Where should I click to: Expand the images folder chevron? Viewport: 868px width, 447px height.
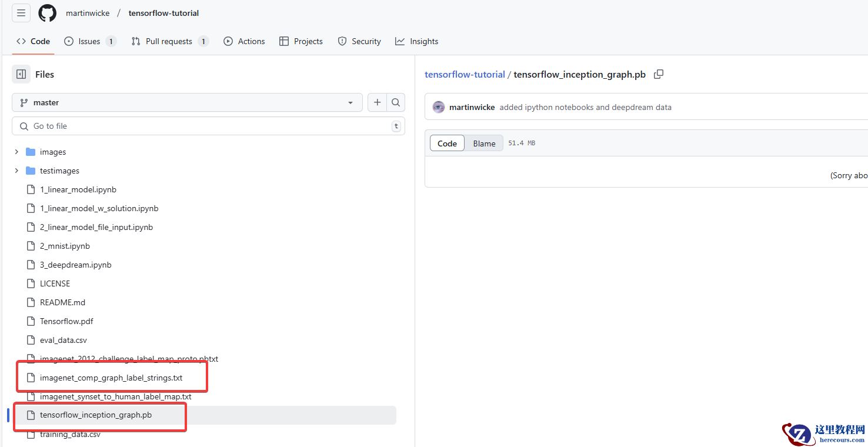[16, 152]
